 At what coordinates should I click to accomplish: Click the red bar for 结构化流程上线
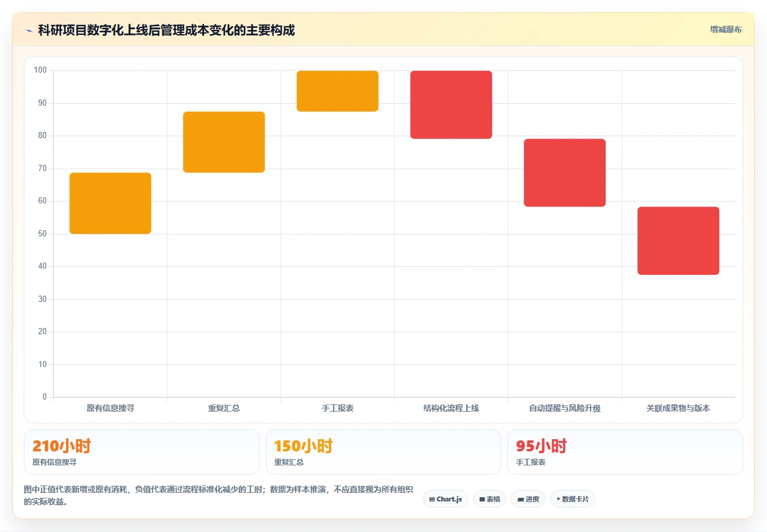[451, 105]
